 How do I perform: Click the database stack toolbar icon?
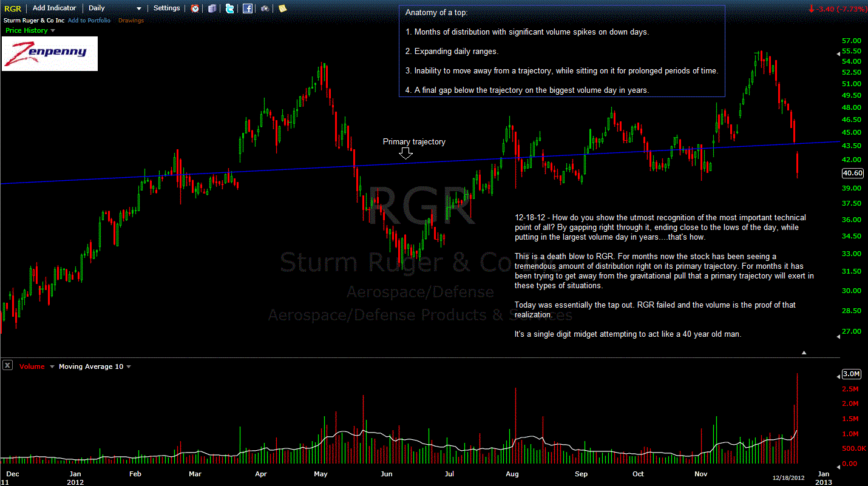click(x=212, y=8)
